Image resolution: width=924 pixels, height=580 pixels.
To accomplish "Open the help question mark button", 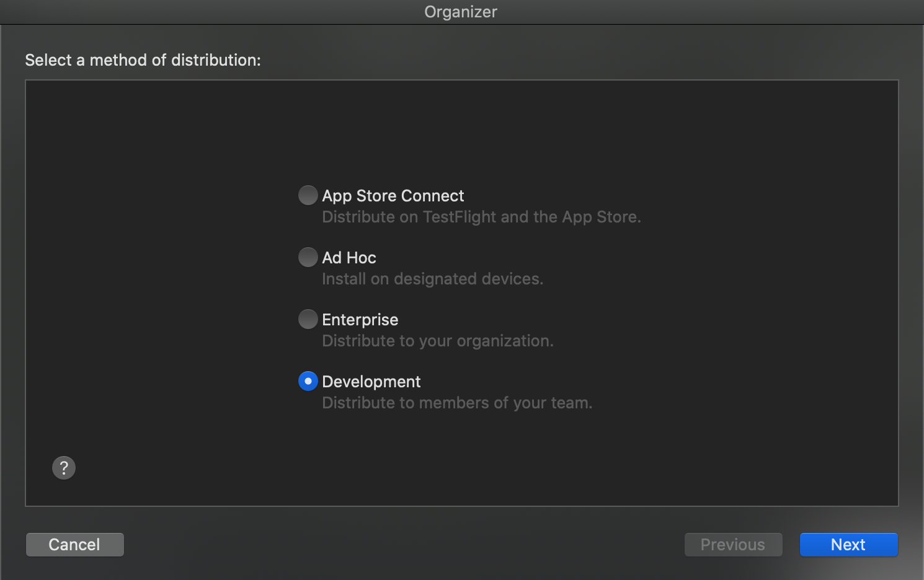I will pyautogui.click(x=64, y=468).
